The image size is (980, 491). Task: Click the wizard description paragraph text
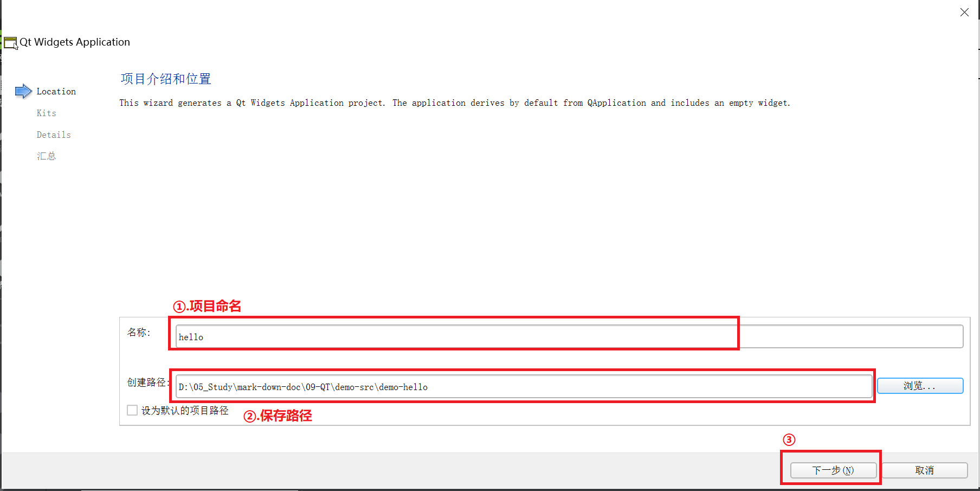(x=455, y=103)
